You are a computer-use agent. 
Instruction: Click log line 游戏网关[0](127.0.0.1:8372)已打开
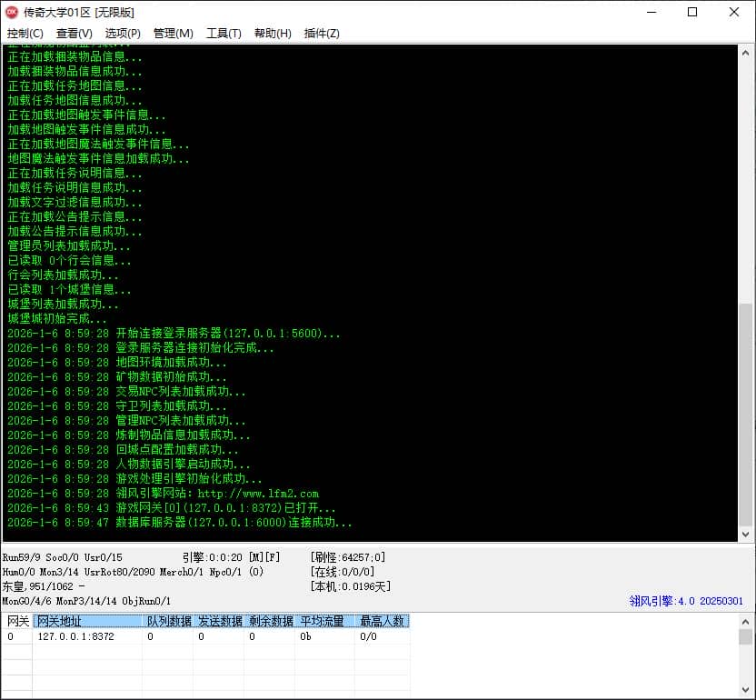tap(171, 508)
